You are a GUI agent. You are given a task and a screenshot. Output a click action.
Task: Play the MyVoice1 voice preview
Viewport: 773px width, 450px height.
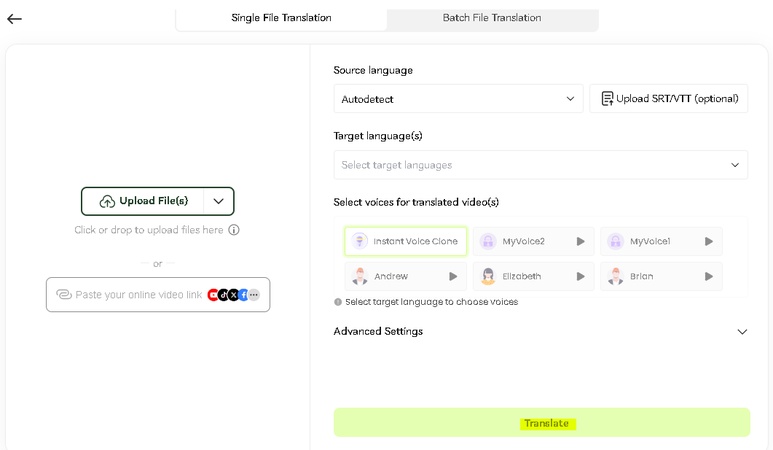pyautogui.click(x=708, y=241)
